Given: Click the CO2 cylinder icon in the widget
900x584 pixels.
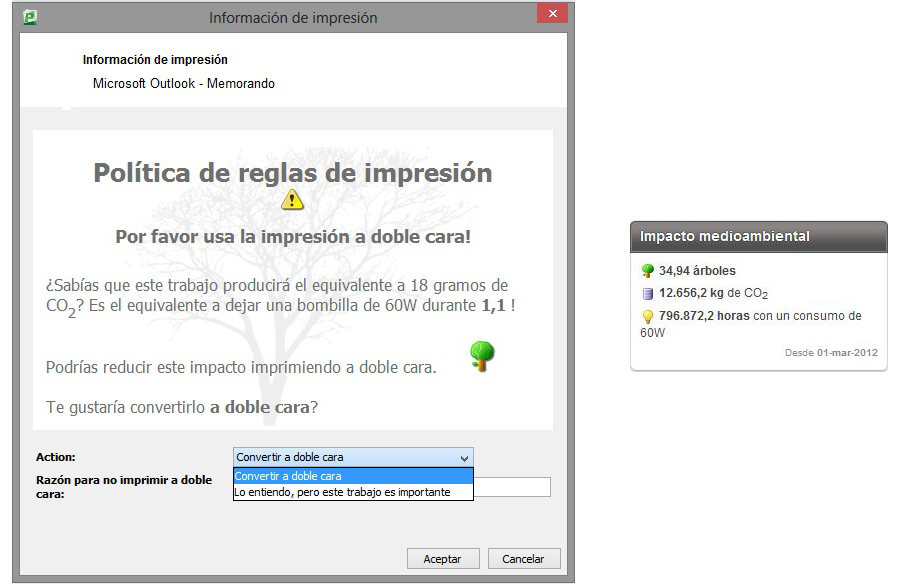Looking at the screenshot, I should tap(648, 294).
